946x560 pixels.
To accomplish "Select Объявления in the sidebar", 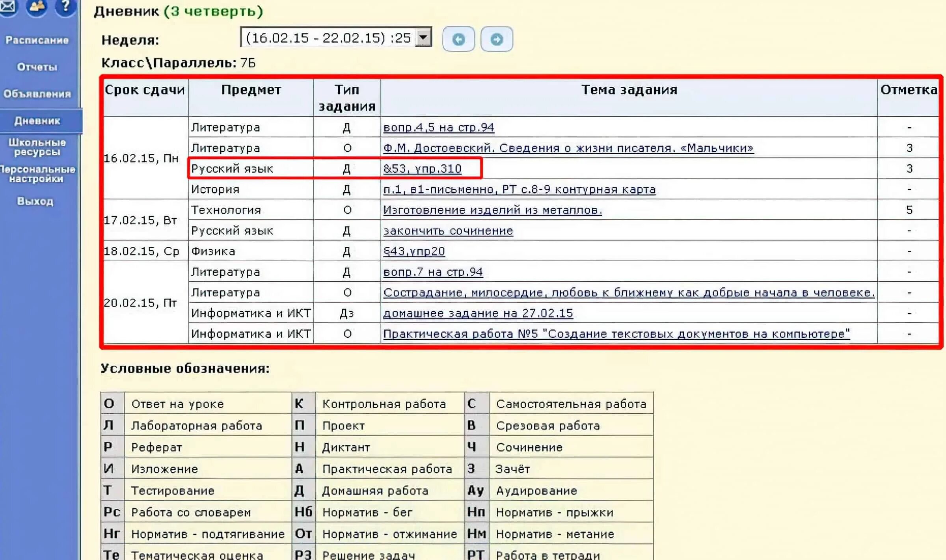I will tap(37, 94).
